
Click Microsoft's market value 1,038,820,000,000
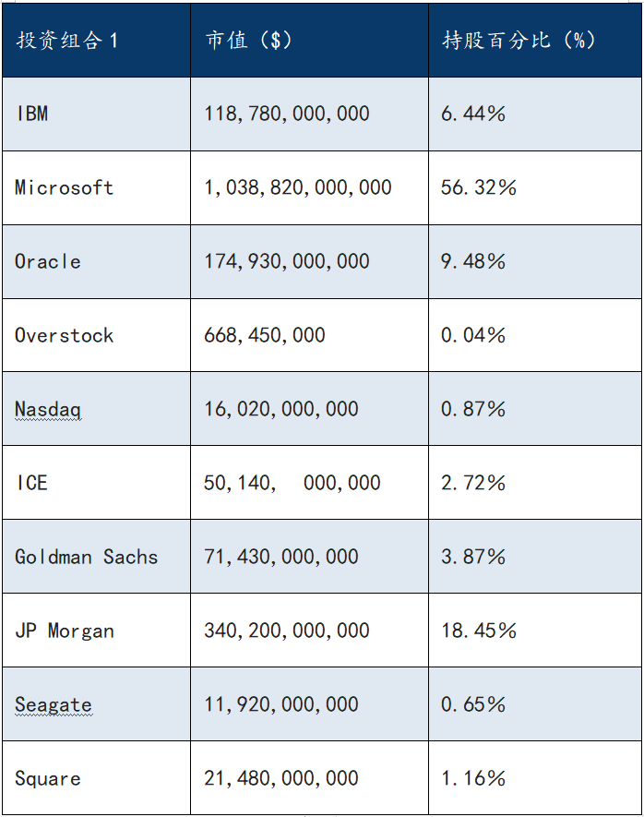pos(298,188)
